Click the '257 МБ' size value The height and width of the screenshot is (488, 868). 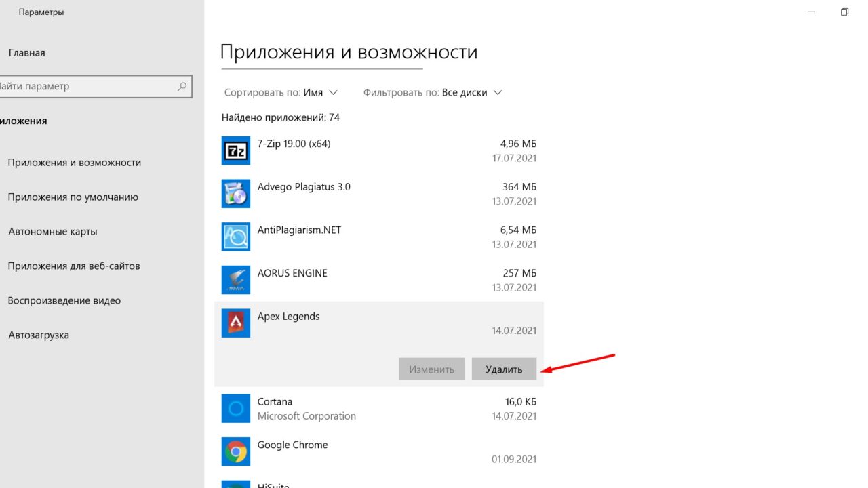pos(520,273)
